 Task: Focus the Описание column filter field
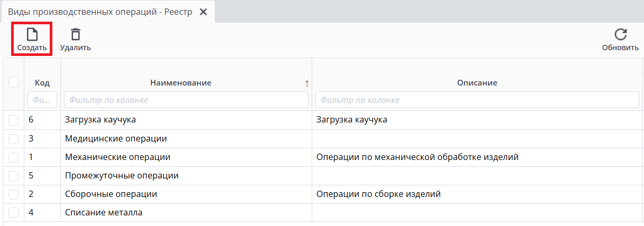click(477, 100)
